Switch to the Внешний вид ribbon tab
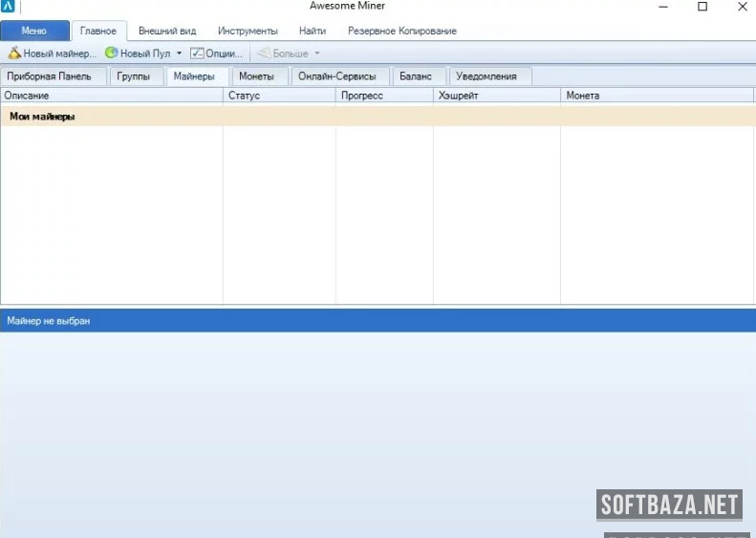The width and height of the screenshot is (756, 538). click(x=167, y=31)
